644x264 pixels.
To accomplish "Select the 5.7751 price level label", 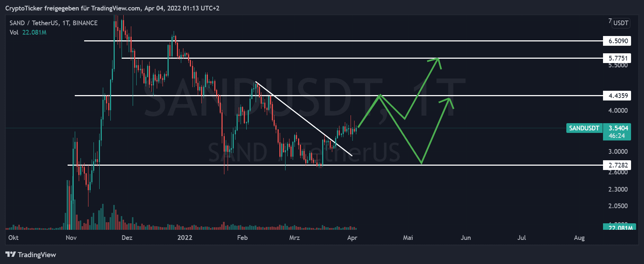I will 618,58.
